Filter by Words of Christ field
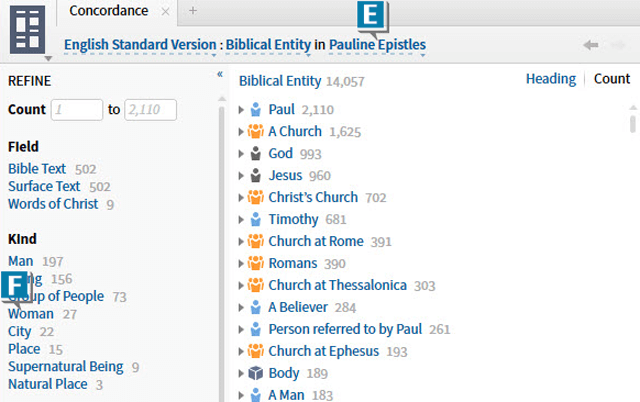This screenshot has height=402, width=640. coord(53,204)
